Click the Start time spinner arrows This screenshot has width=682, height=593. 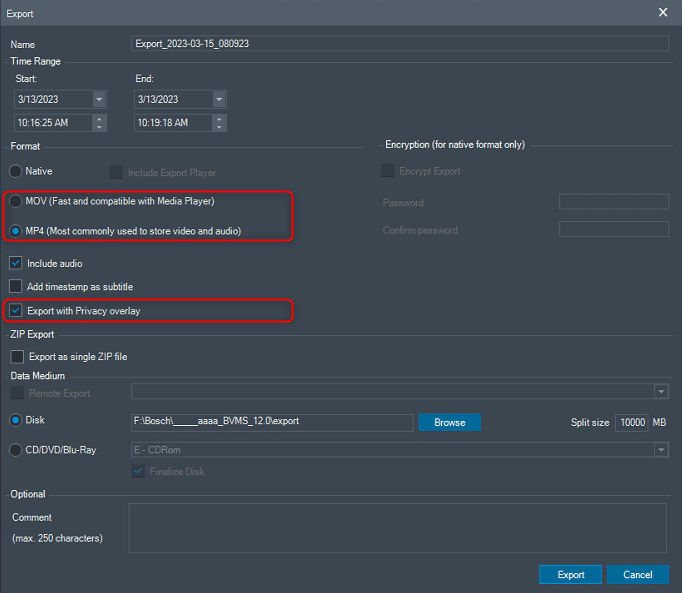(99, 123)
